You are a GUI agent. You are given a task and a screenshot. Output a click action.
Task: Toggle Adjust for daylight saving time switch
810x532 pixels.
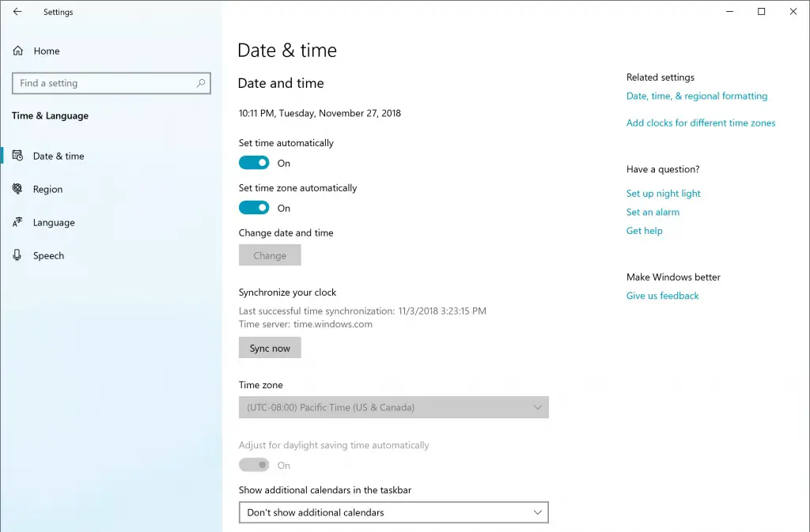pos(254,465)
